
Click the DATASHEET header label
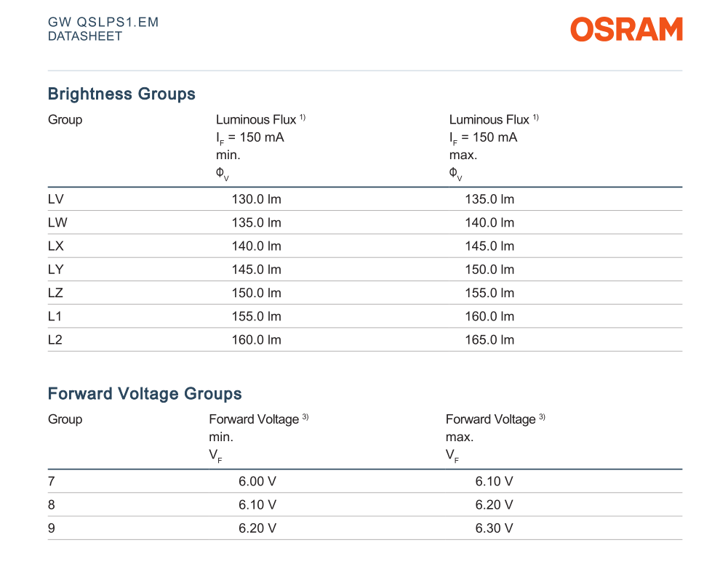coord(85,36)
